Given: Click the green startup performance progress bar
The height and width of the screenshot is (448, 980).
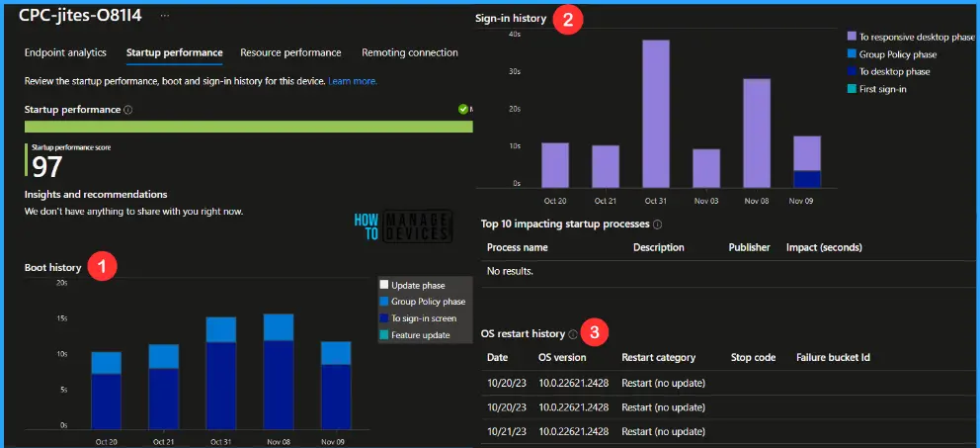Looking at the screenshot, I should point(248,127).
